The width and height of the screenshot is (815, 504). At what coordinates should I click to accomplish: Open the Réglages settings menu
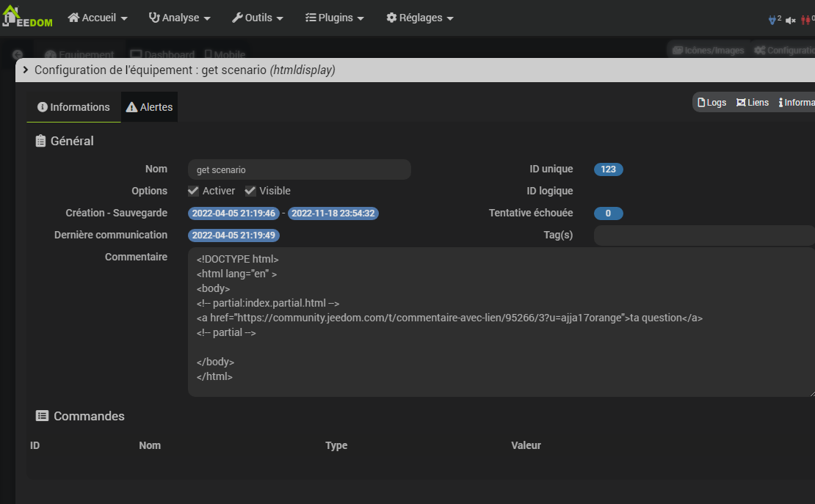(x=420, y=18)
